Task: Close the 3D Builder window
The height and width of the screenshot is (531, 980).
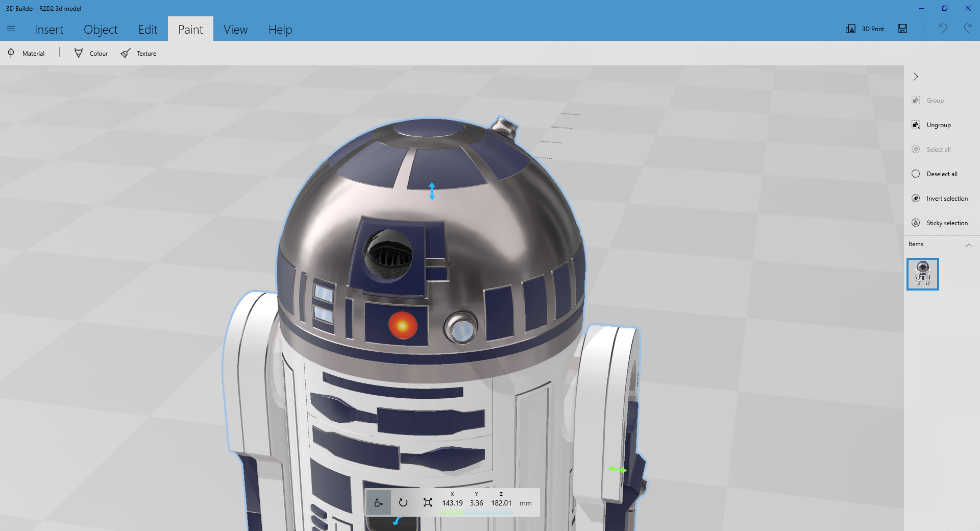Action: coord(968,8)
